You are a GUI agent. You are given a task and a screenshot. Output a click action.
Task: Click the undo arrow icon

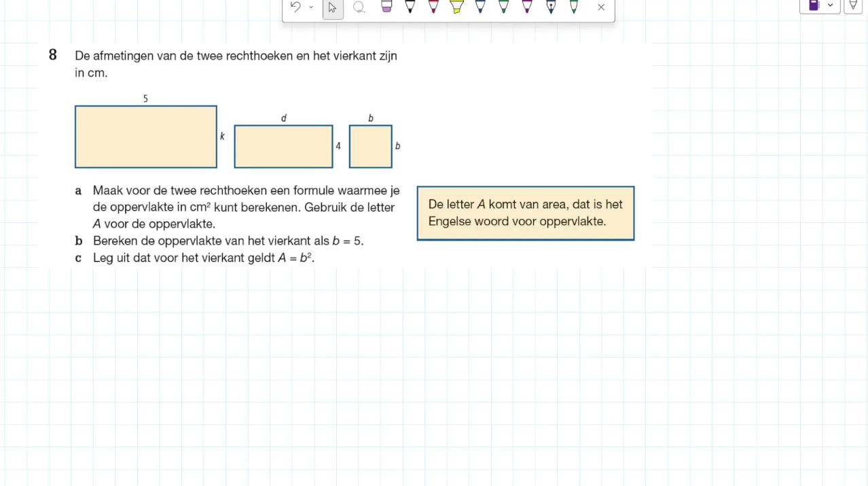[295, 7]
